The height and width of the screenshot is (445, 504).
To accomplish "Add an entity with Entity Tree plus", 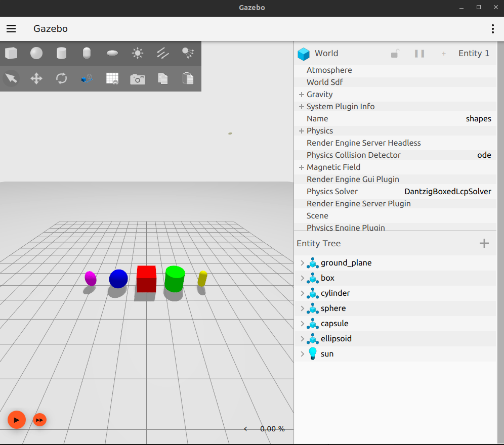I will point(484,243).
